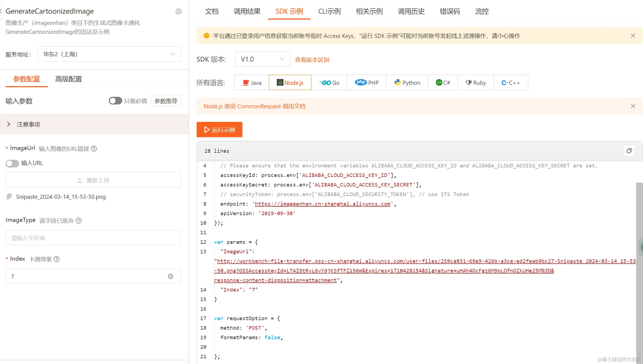Open the imageenhan endpoint URL in code
Image resolution: width=643 pixels, height=364 pixels.
click(323, 204)
